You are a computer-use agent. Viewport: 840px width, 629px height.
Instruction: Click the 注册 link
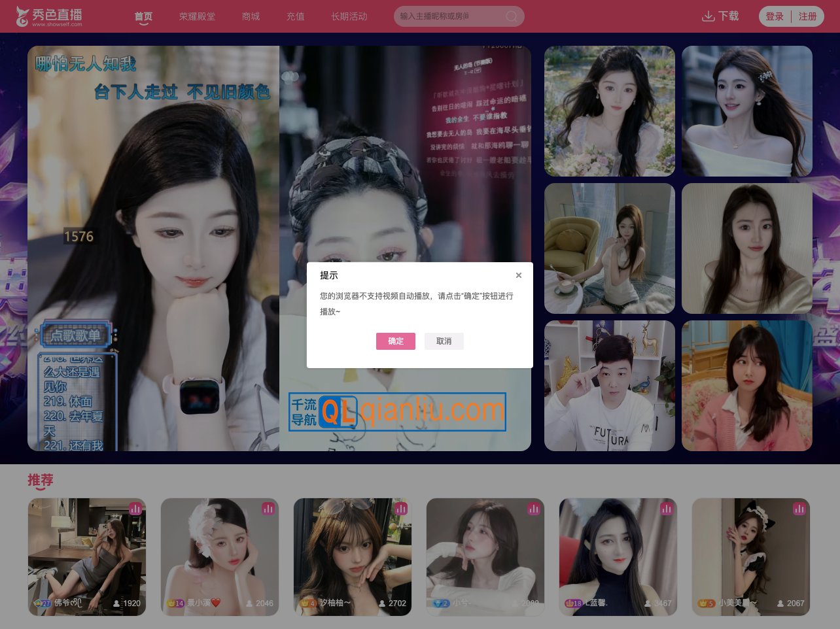coord(808,16)
